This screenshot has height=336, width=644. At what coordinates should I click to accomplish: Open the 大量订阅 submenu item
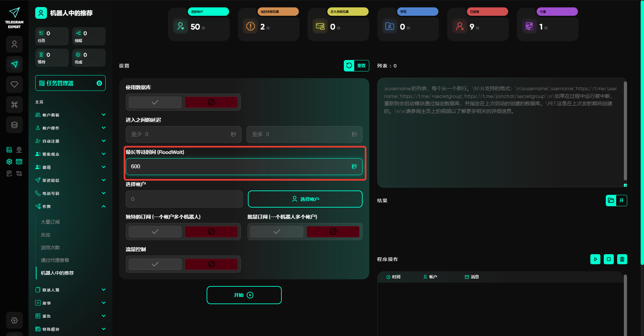click(x=50, y=222)
